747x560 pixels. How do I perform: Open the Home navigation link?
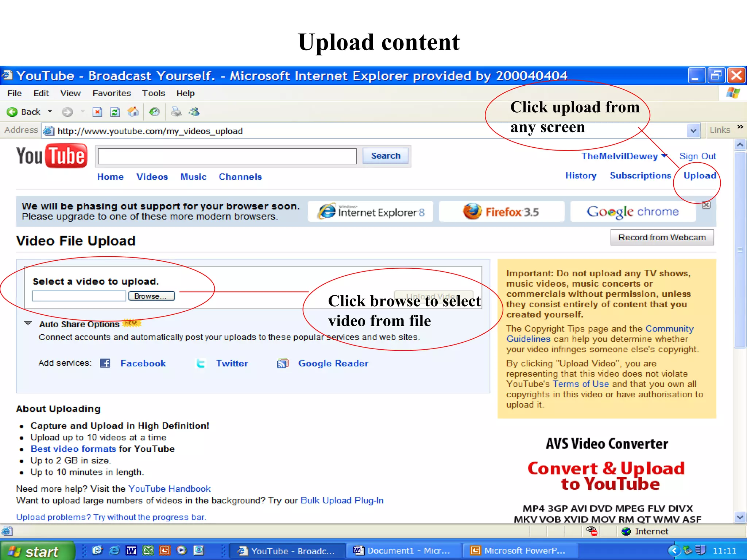click(110, 177)
